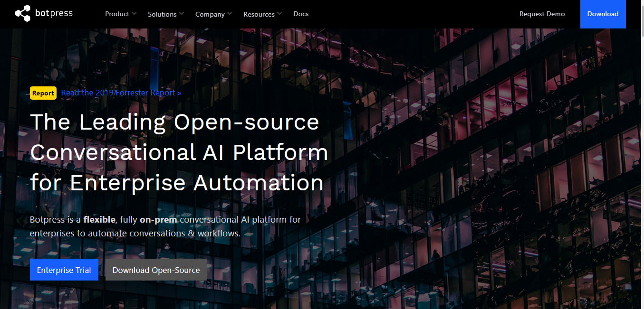Viewport: 644px width, 309px height.
Task: Open the 2019 Forrester Report link
Action: coord(117,93)
